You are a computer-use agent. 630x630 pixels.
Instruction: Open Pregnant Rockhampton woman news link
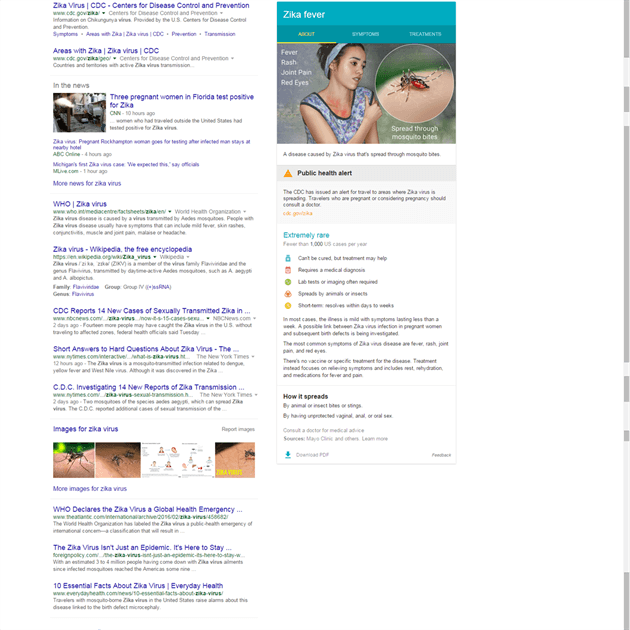(x=151, y=144)
